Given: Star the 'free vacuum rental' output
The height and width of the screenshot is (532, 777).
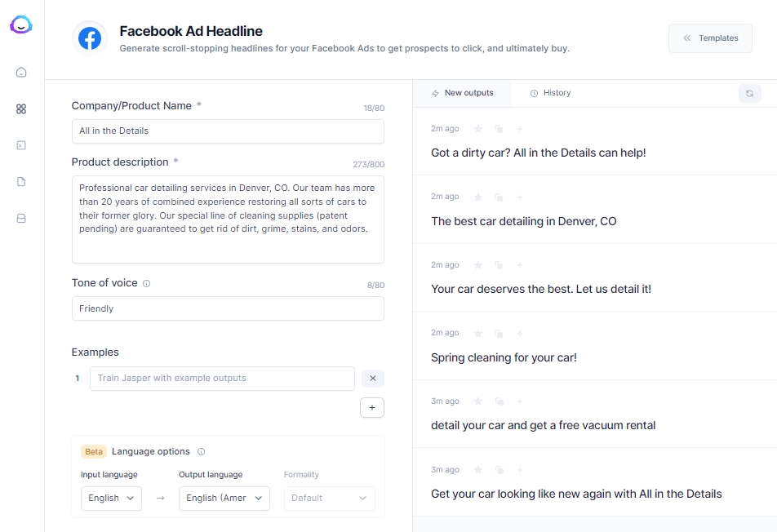Looking at the screenshot, I should click(x=478, y=401).
